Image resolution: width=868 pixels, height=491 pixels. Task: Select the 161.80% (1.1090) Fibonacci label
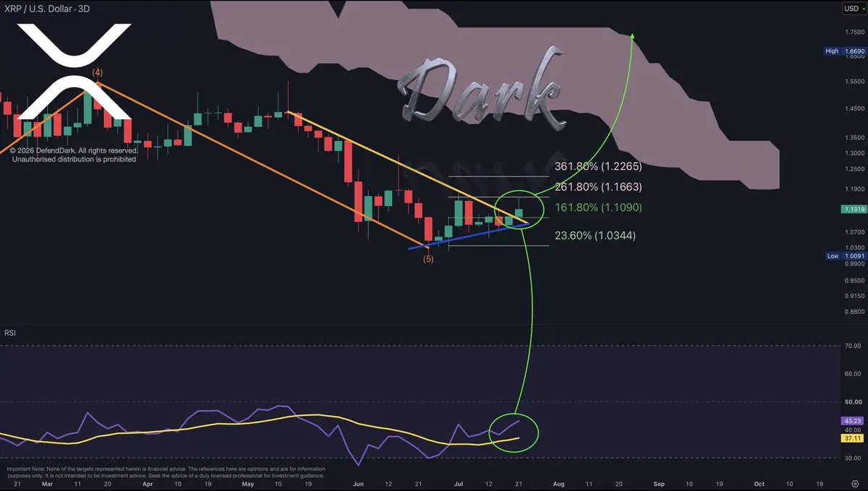point(598,208)
